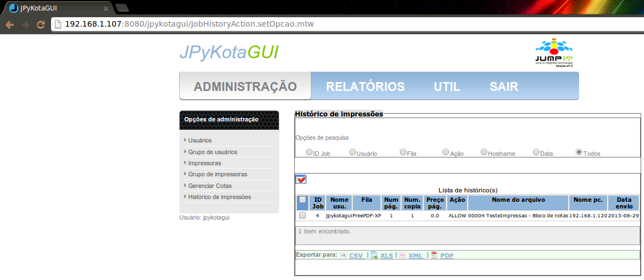Sort by the ID Job column header

pyautogui.click(x=318, y=203)
